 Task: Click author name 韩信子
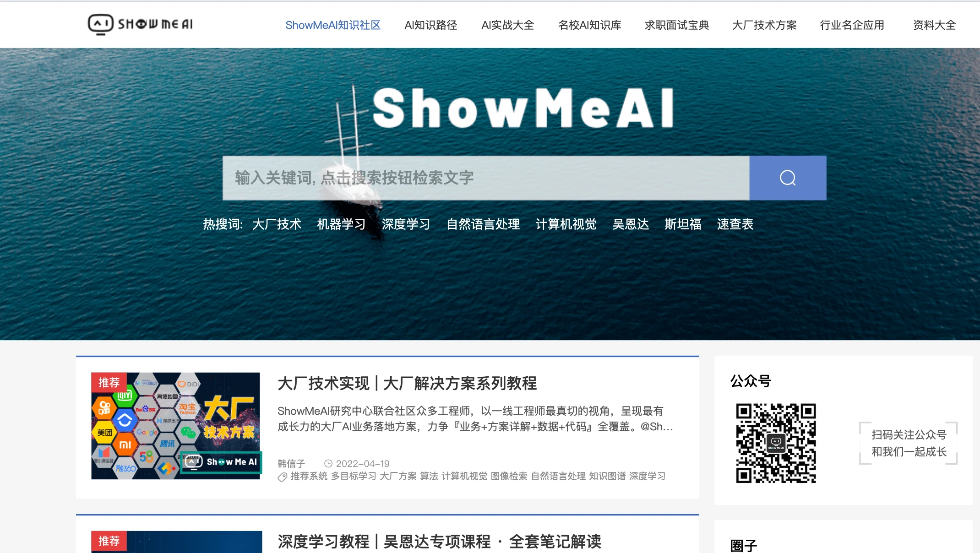[291, 464]
